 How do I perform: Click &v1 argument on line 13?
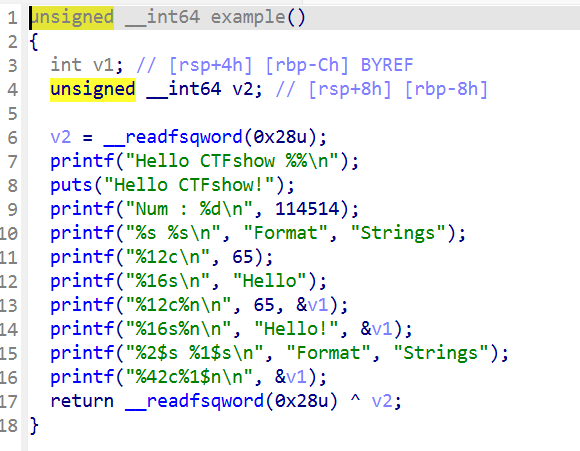click(313, 305)
